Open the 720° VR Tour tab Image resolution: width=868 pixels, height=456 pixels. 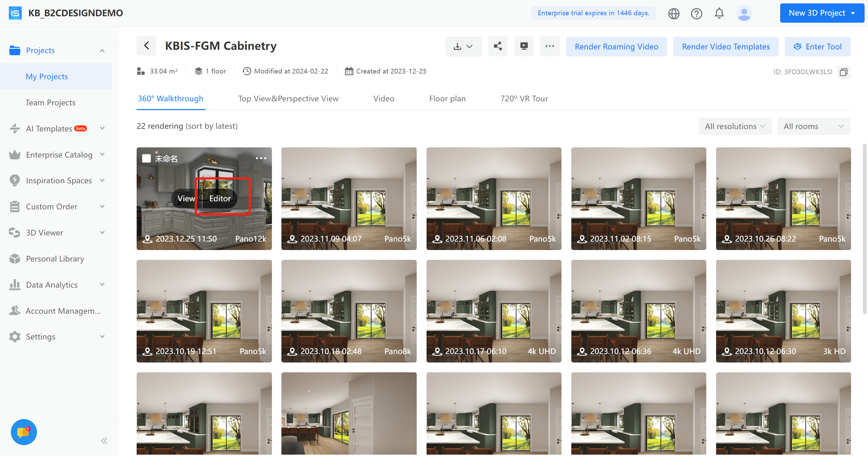pyautogui.click(x=524, y=99)
